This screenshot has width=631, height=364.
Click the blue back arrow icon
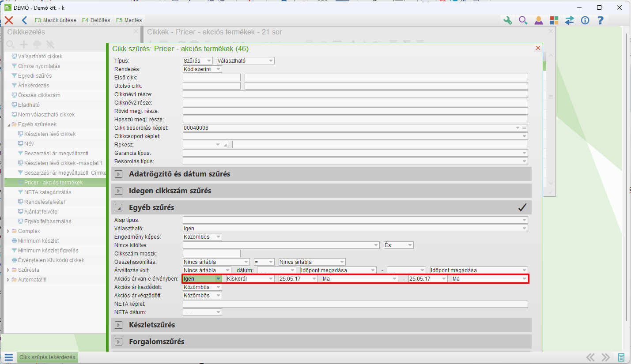click(24, 20)
